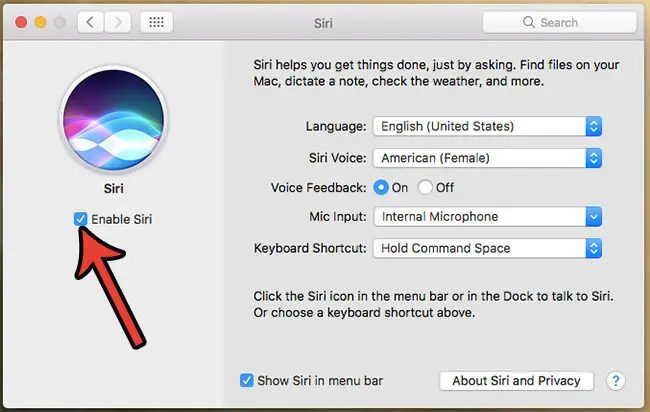Click the Siri label under the orb
The height and width of the screenshot is (412, 650).
[x=114, y=189]
